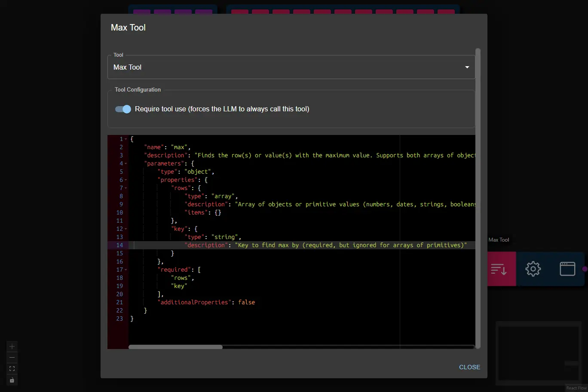Select the pink sort-descending icon on Max Tool node
The width and height of the screenshot is (588, 392).
click(x=500, y=269)
